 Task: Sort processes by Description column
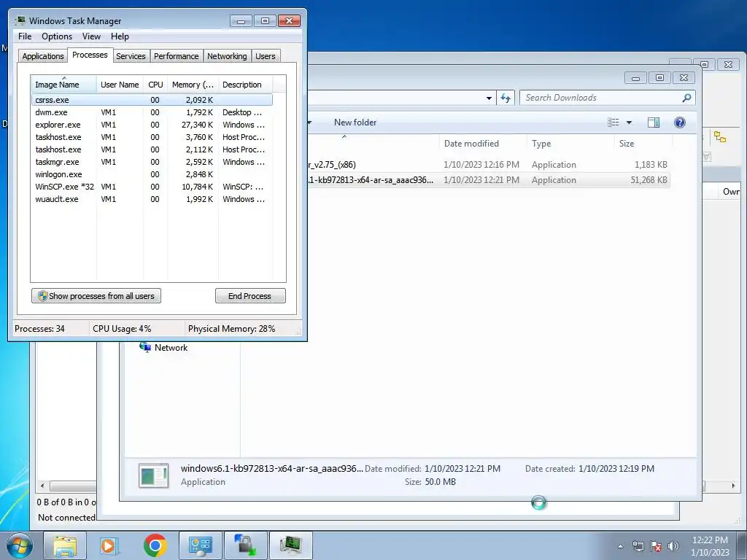coord(245,85)
